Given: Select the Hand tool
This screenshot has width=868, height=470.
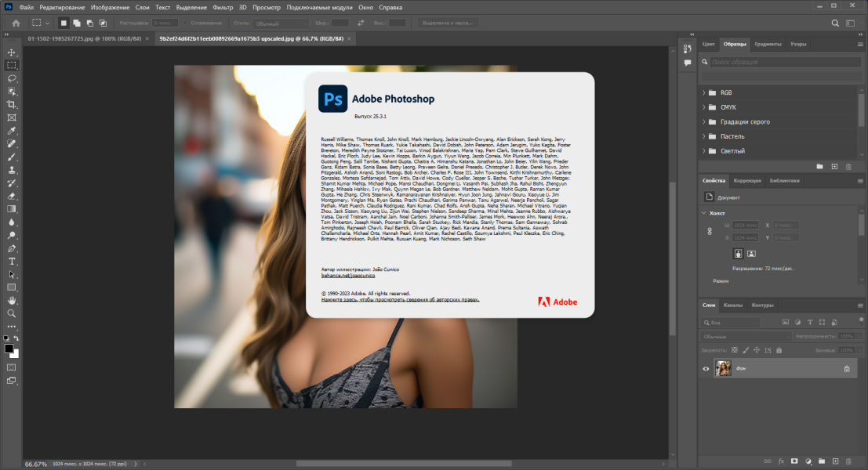Looking at the screenshot, I should (12, 300).
